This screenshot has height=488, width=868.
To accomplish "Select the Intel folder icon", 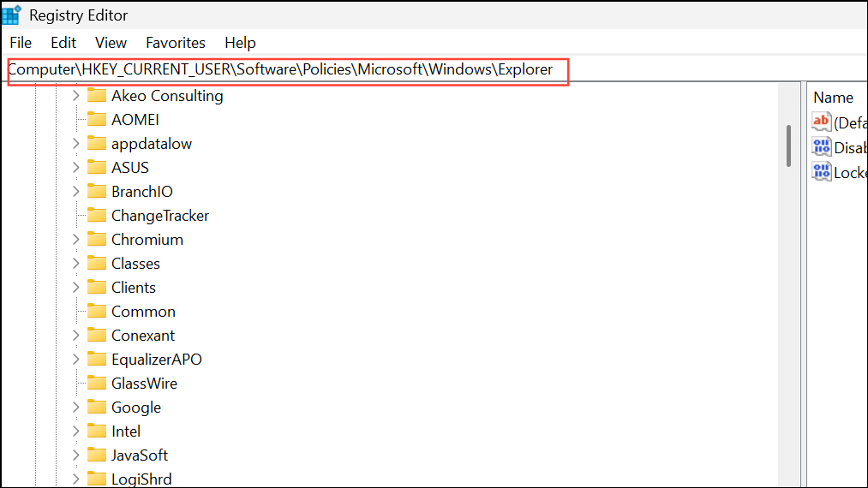I will point(96,431).
